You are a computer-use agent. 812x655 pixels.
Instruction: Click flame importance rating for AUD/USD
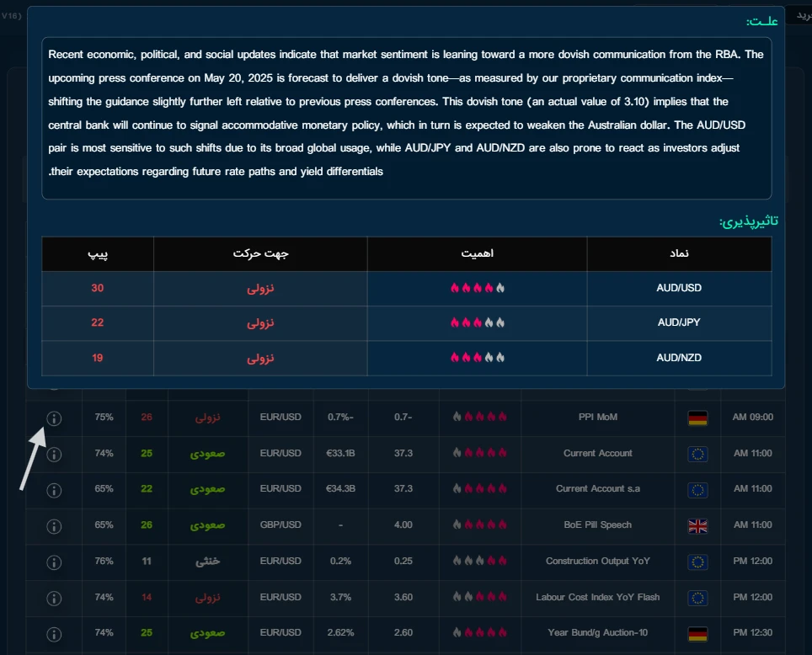477,288
